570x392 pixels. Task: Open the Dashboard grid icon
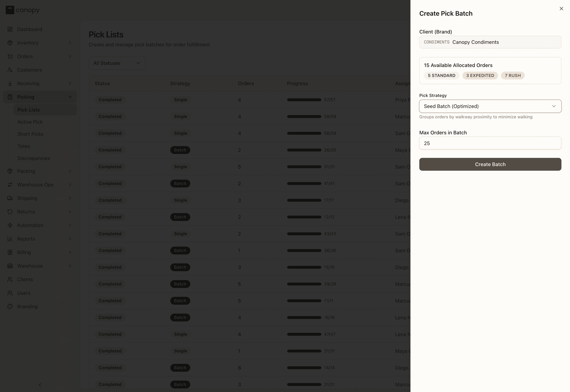[x=10, y=29]
